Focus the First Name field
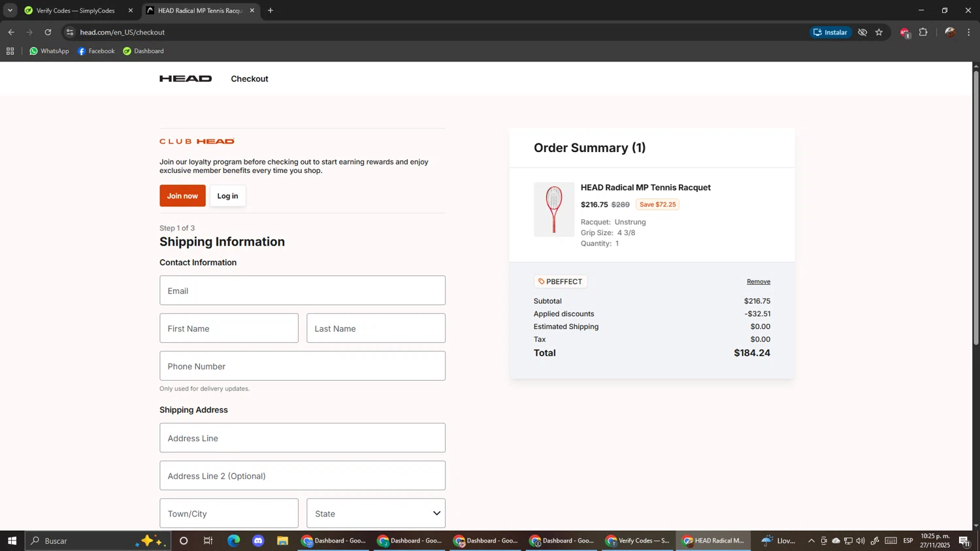The height and width of the screenshot is (551, 980). [x=229, y=328]
